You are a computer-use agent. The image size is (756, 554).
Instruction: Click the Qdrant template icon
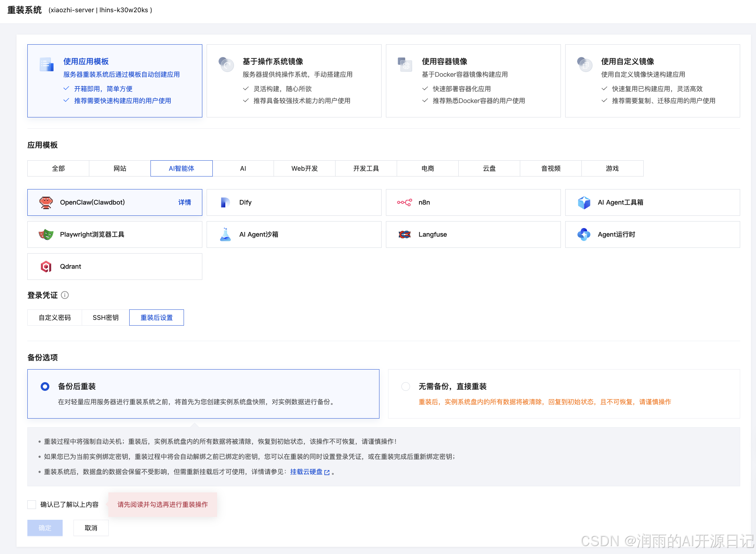(x=46, y=267)
